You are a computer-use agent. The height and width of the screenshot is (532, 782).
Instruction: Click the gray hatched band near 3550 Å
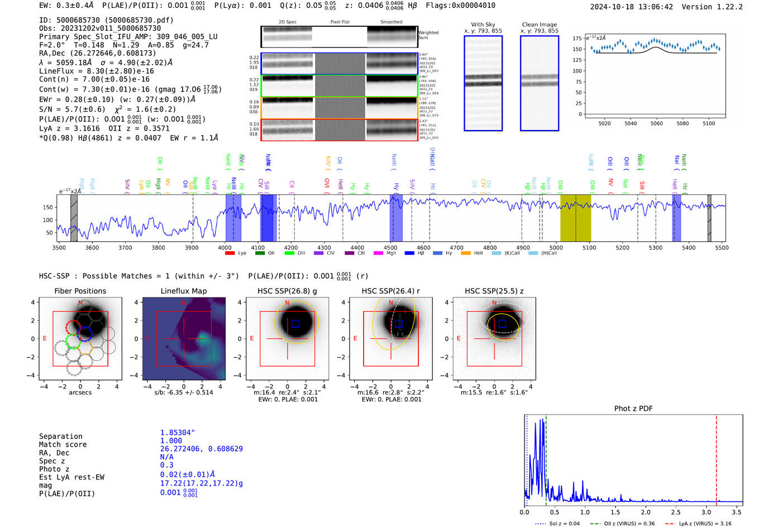coord(74,218)
